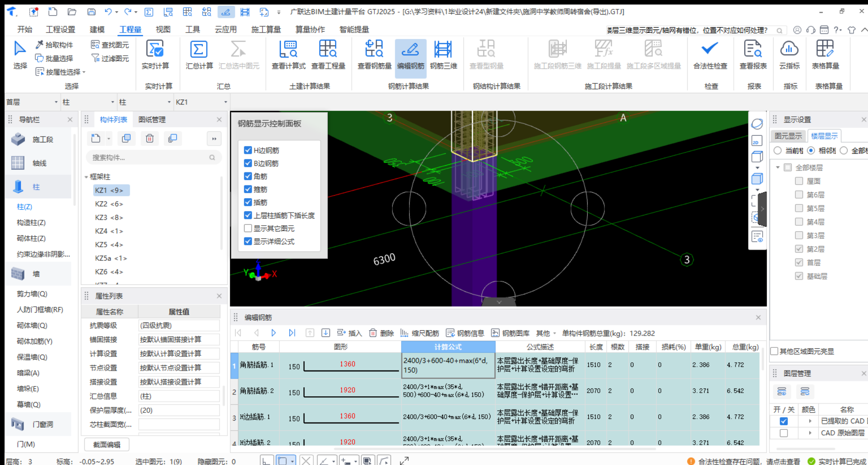Click delete trash icon in 构件列表

(150, 138)
